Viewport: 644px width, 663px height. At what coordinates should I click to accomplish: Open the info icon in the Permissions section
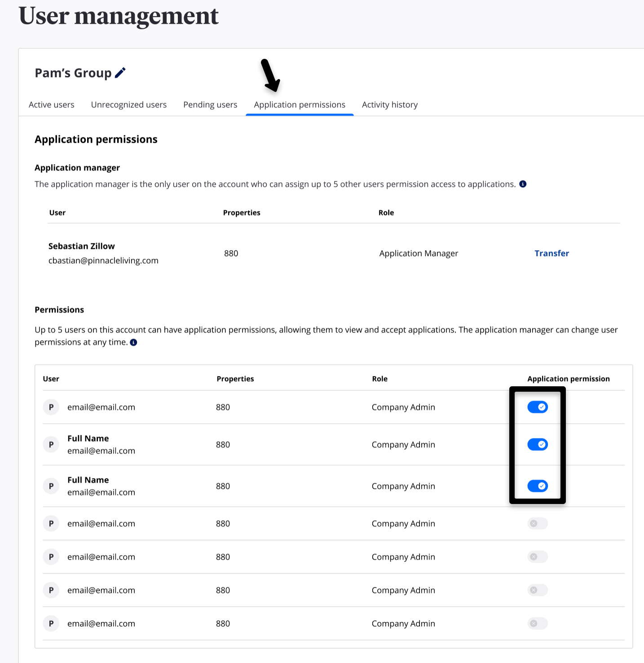[133, 342]
